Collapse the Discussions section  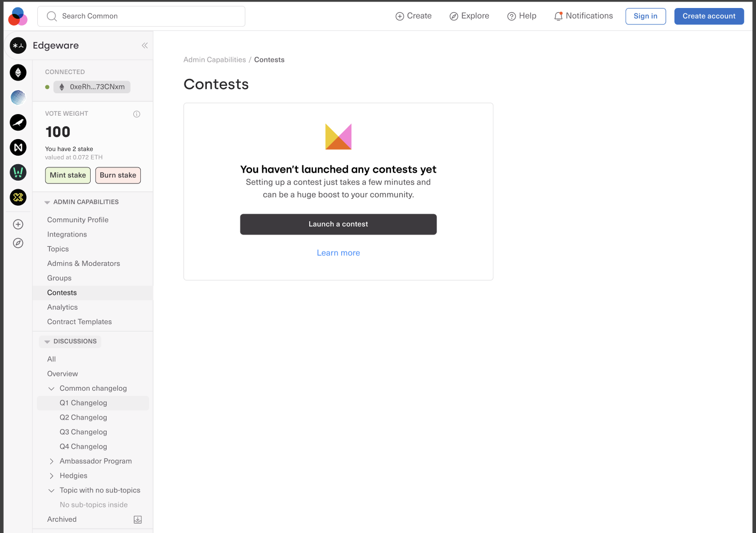click(x=47, y=342)
